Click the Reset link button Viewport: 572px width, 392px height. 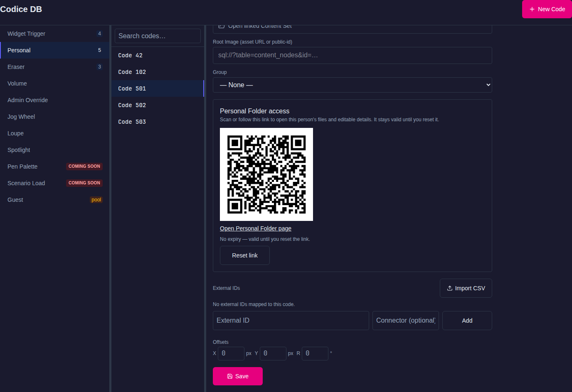[x=245, y=255]
